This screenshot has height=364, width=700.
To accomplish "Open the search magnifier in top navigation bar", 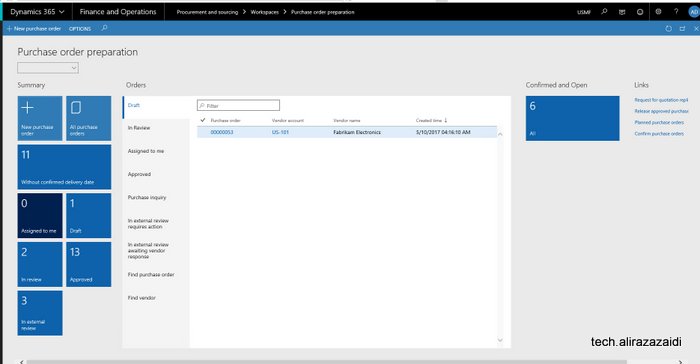I will coord(604,12).
